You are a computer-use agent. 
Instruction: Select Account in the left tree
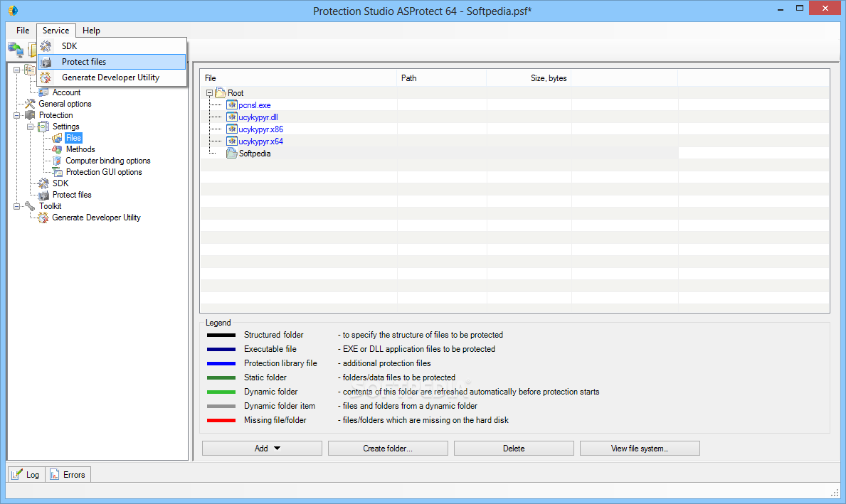pos(66,92)
